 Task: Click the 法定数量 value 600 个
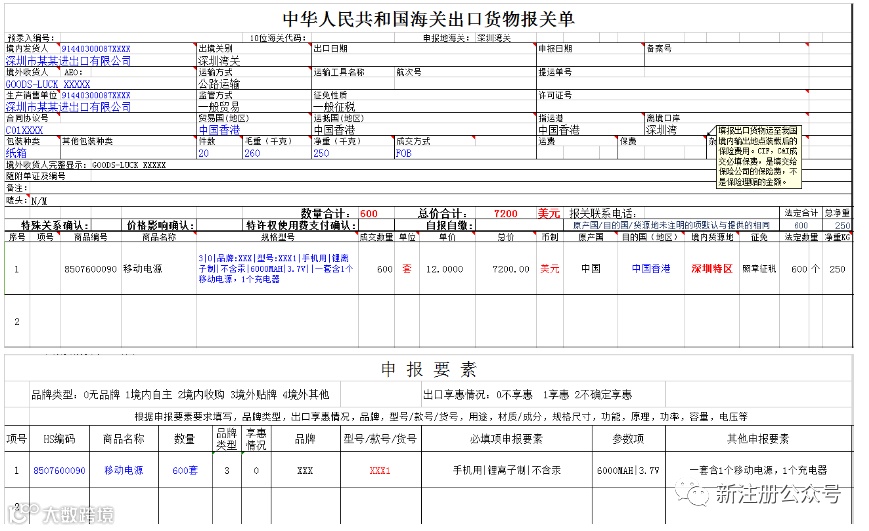pyautogui.click(x=805, y=269)
